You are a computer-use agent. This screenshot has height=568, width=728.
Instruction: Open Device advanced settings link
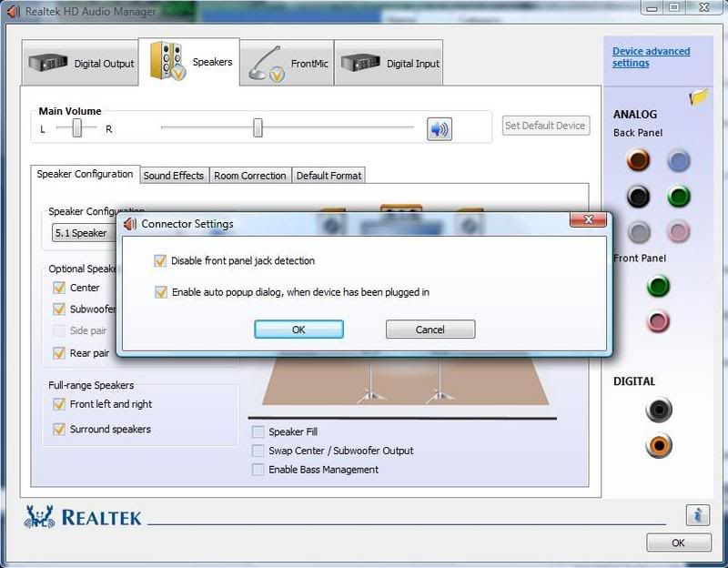[651, 57]
